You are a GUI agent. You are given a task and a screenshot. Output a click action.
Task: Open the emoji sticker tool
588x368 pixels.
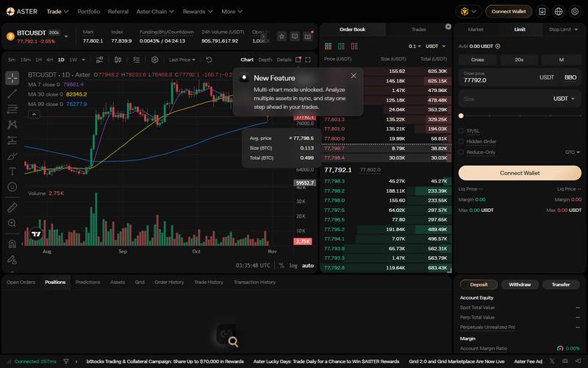point(12,187)
